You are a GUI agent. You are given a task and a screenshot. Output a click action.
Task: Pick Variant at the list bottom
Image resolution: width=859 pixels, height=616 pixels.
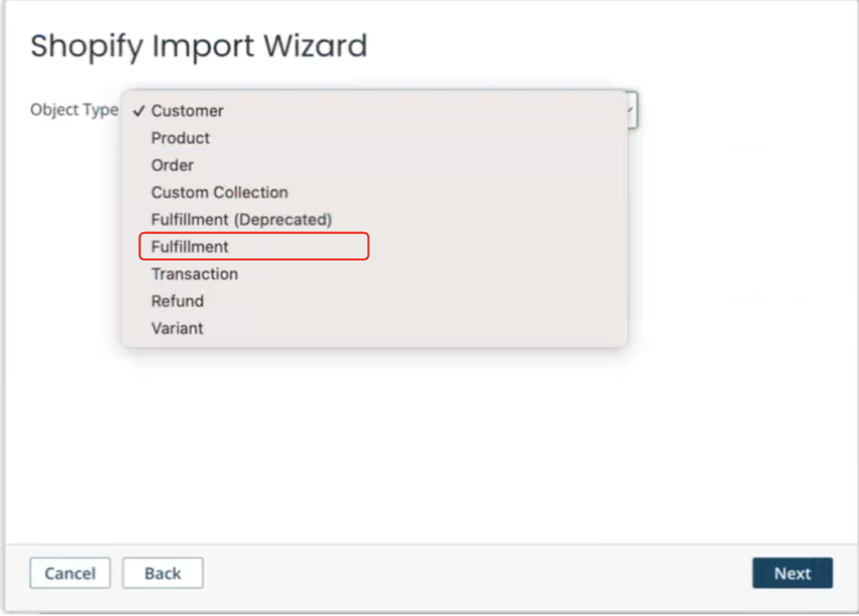(x=375, y=328)
